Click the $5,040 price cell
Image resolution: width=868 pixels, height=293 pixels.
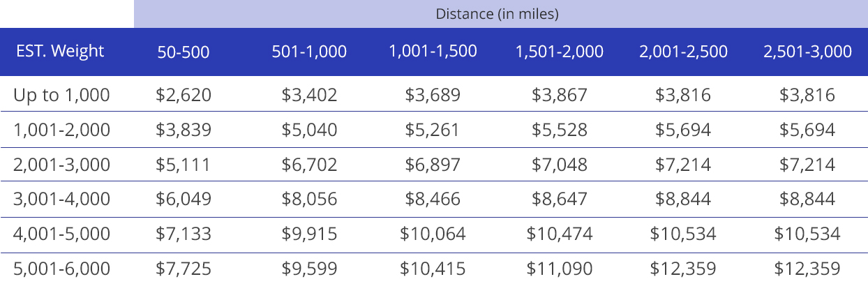coord(309,130)
